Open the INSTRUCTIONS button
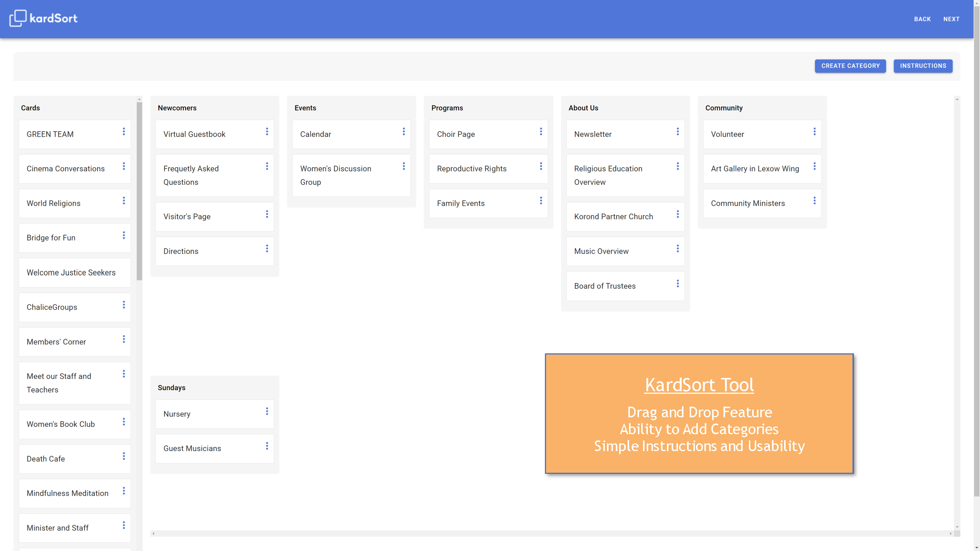This screenshot has height=551, width=980. tap(923, 66)
